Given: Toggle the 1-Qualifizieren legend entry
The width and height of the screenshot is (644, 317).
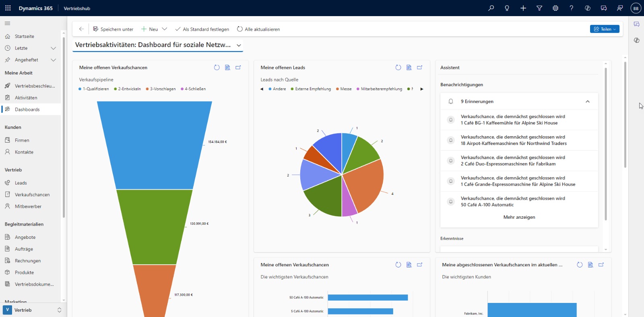Looking at the screenshot, I should click(x=95, y=89).
